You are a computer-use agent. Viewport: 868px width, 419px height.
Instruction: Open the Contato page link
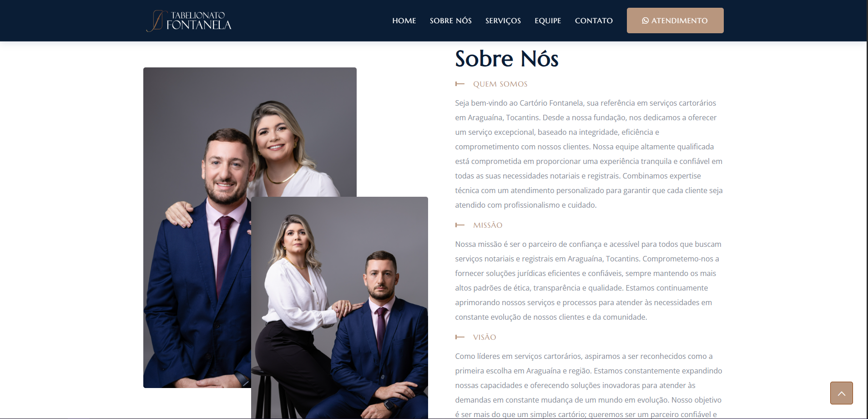594,20
